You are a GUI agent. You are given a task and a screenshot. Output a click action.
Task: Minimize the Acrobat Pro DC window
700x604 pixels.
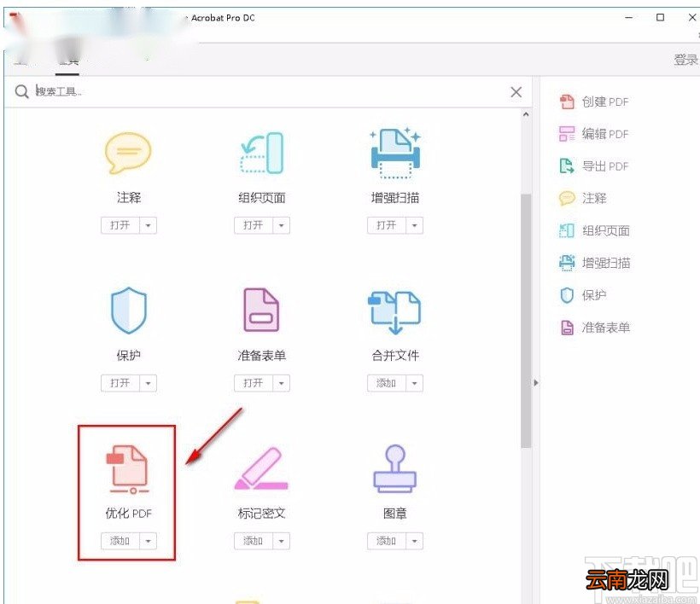(628, 18)
